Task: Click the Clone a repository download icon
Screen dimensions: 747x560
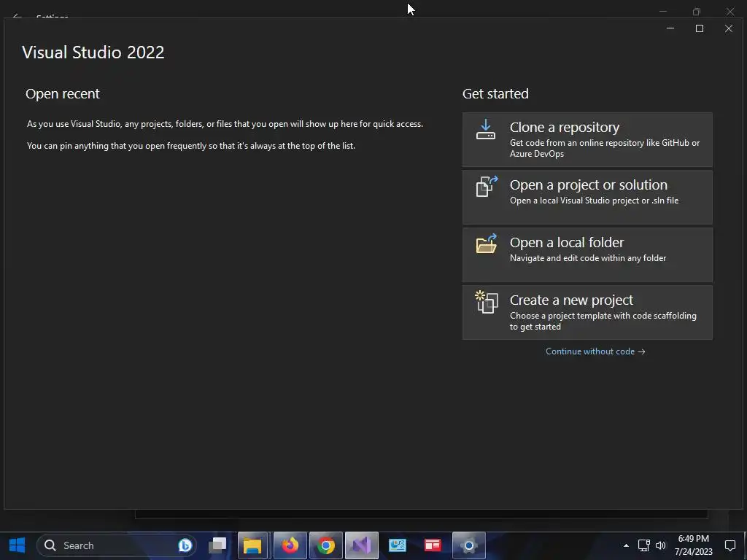Action: tap(485, 130)
